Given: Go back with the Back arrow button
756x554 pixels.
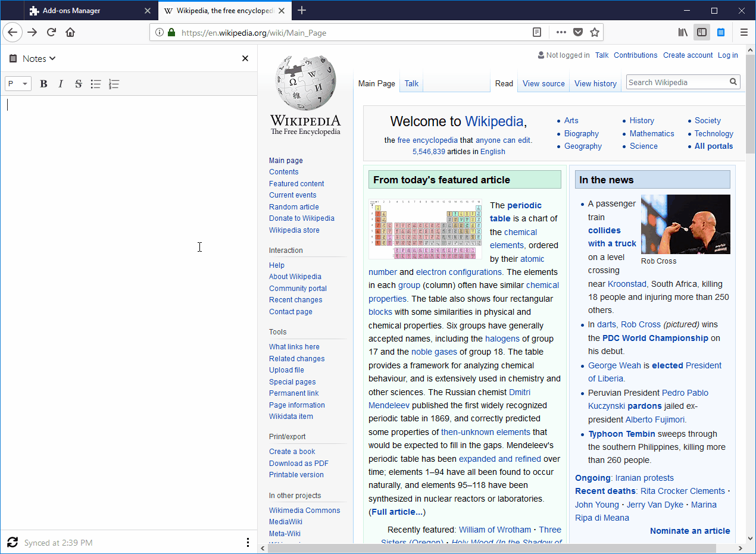Looking at the screenshot, I should pos(13,32).
